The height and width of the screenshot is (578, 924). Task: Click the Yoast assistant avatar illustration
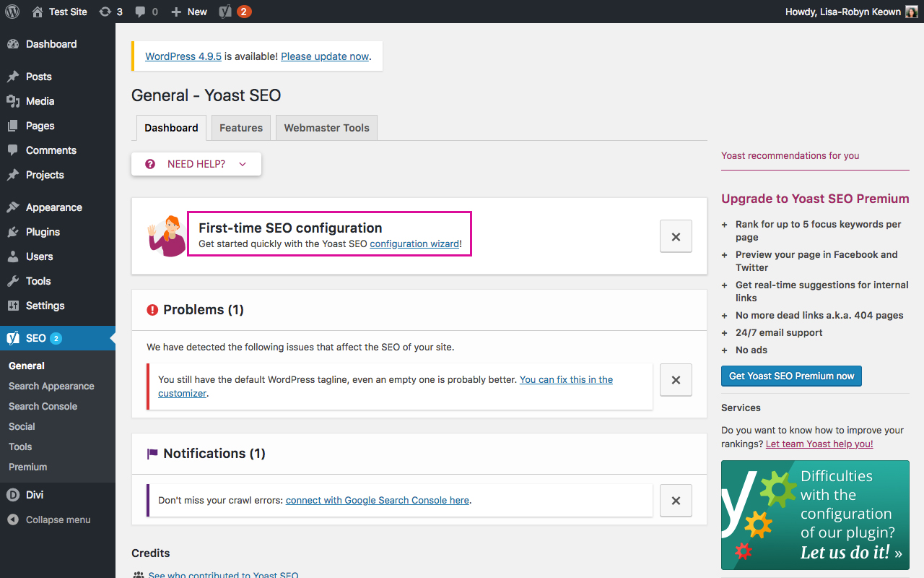pos(167,236)
